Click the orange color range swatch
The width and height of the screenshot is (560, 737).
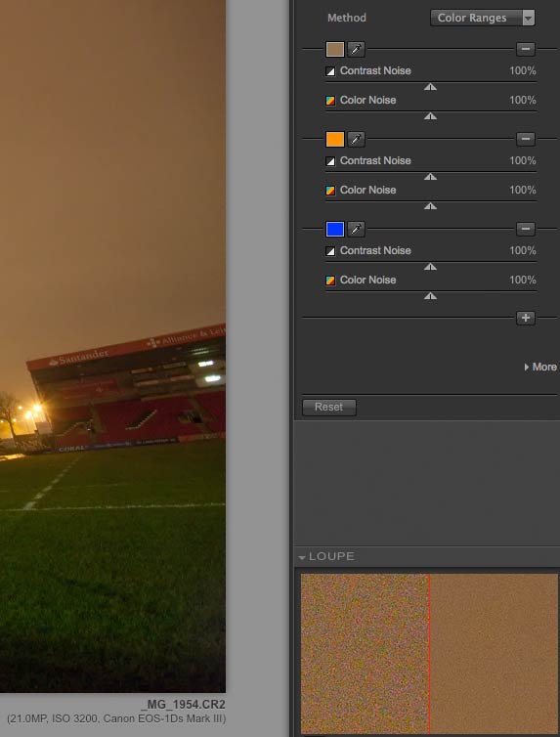(335, 139)
